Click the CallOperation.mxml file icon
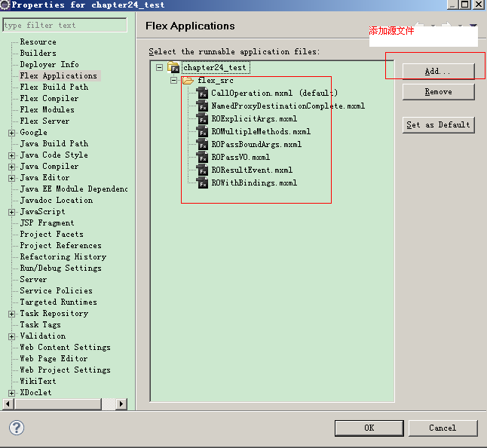The image size is (487, 448). [202, 93]
